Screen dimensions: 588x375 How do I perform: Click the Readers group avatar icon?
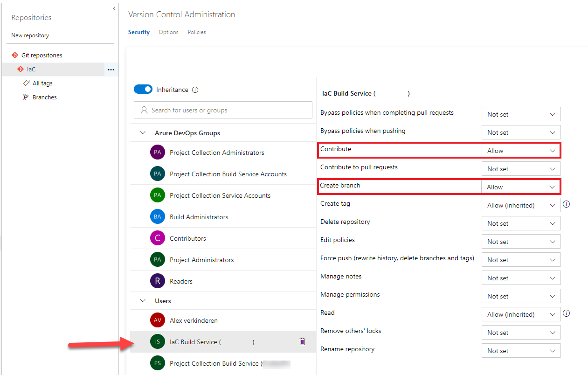[158, 281]
